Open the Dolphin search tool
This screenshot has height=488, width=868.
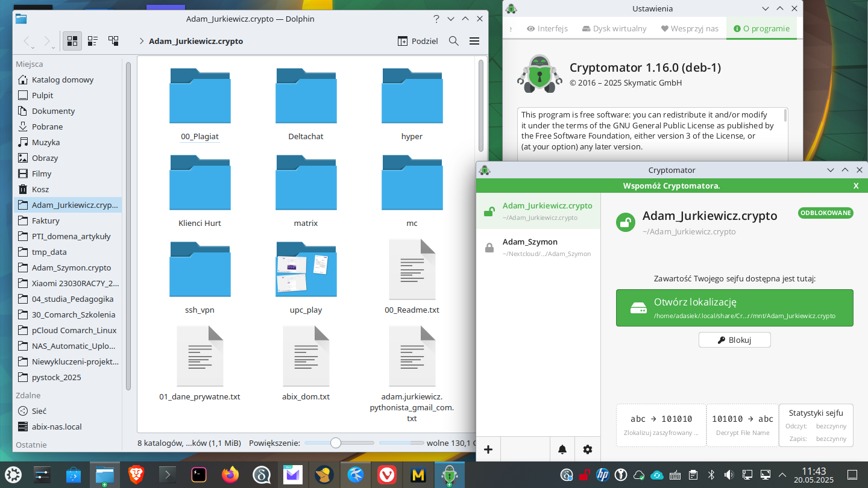454,41
